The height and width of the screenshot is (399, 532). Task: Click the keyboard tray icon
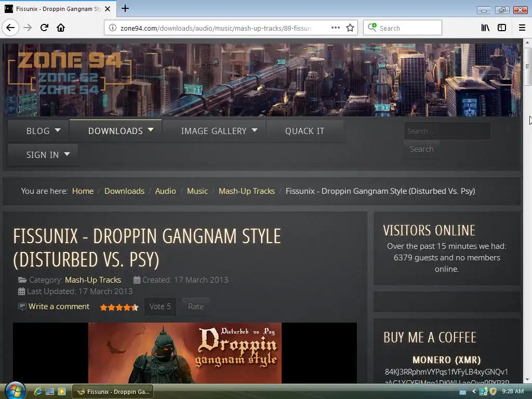463,392
